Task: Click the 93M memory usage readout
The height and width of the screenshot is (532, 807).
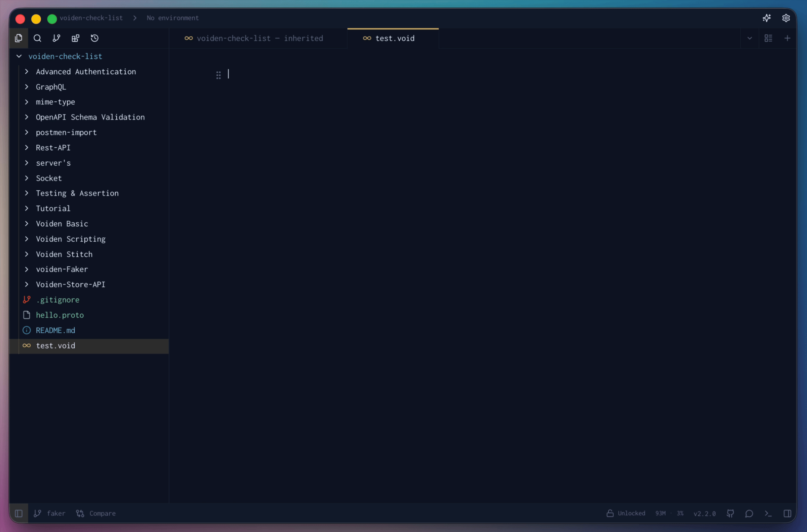Action: (x=660, y=513)
